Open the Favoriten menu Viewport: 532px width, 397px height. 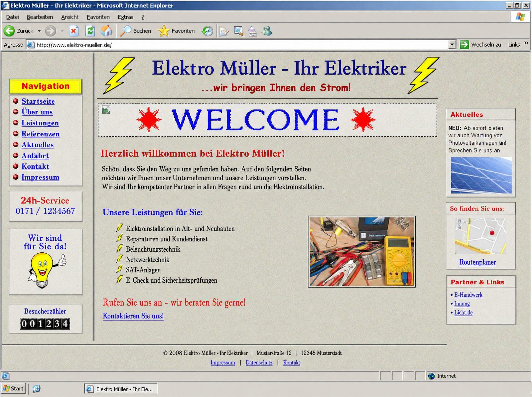[x=98, y=17]
